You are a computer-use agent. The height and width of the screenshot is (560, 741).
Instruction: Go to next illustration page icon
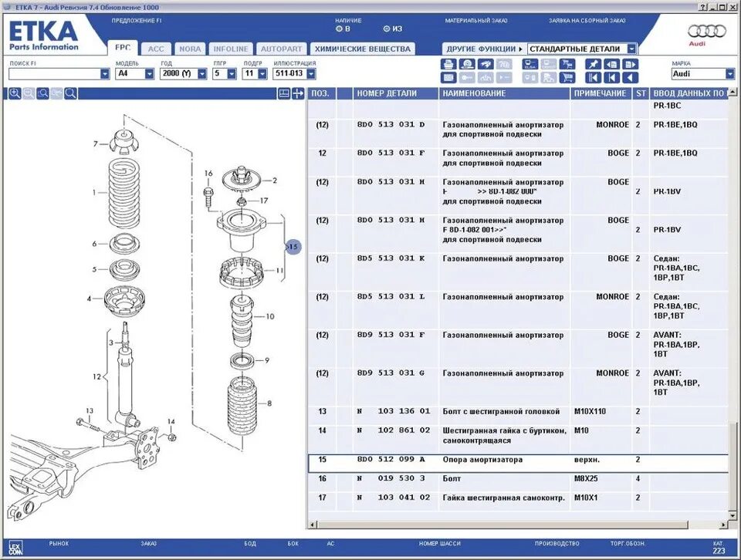pos(631,64)
